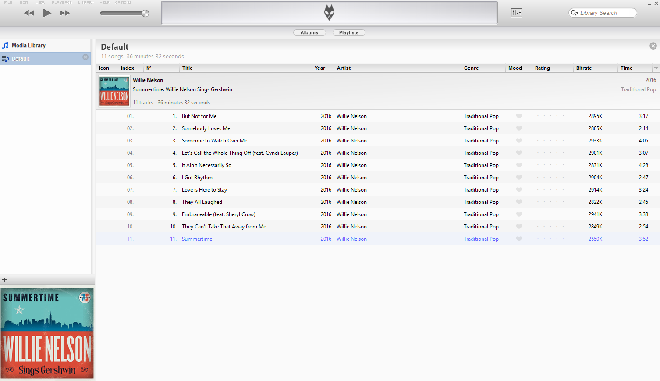Focus the Library Search field
This screenshot has width=660, height=381.
click(602, 13)
